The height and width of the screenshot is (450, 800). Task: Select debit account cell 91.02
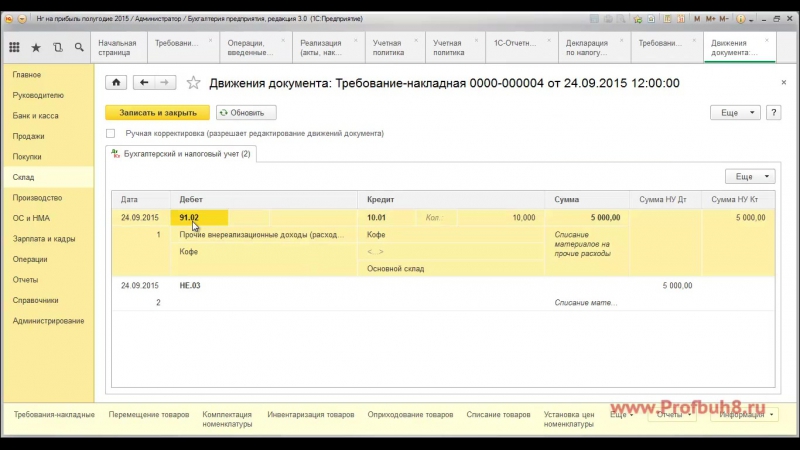[x=199, y=218]
